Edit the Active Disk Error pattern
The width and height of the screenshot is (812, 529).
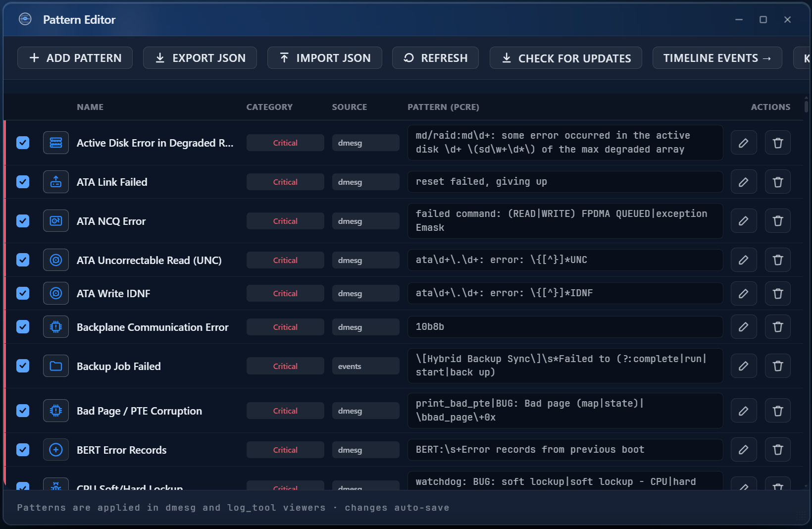744,143
